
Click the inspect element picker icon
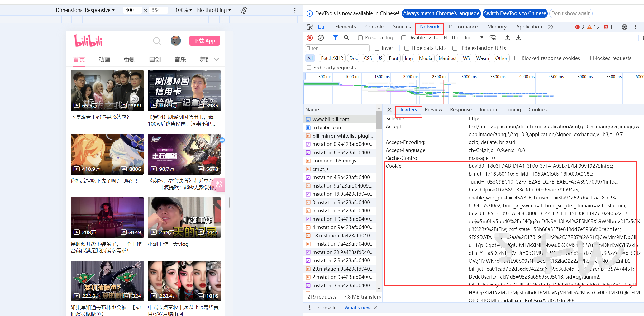pos(310,27)
